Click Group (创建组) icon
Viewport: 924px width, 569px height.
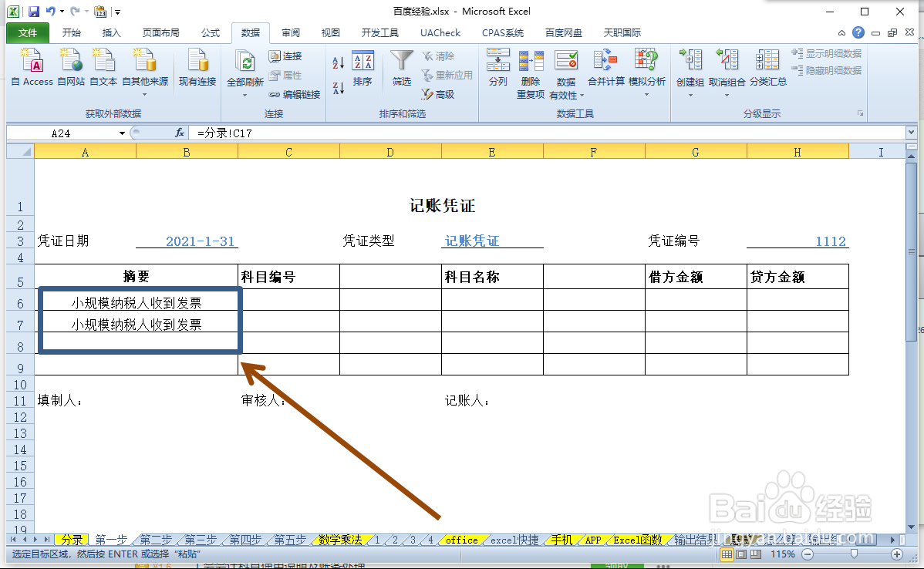pos(690,61)
